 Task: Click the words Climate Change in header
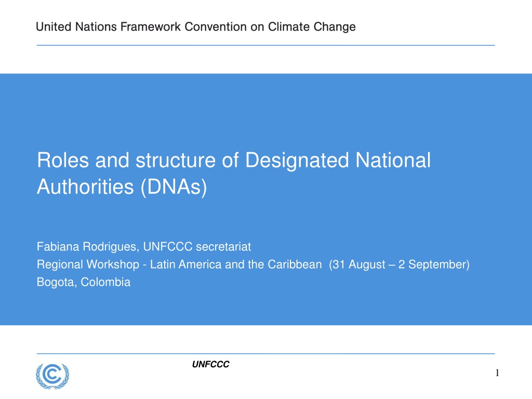coord(312,27)
